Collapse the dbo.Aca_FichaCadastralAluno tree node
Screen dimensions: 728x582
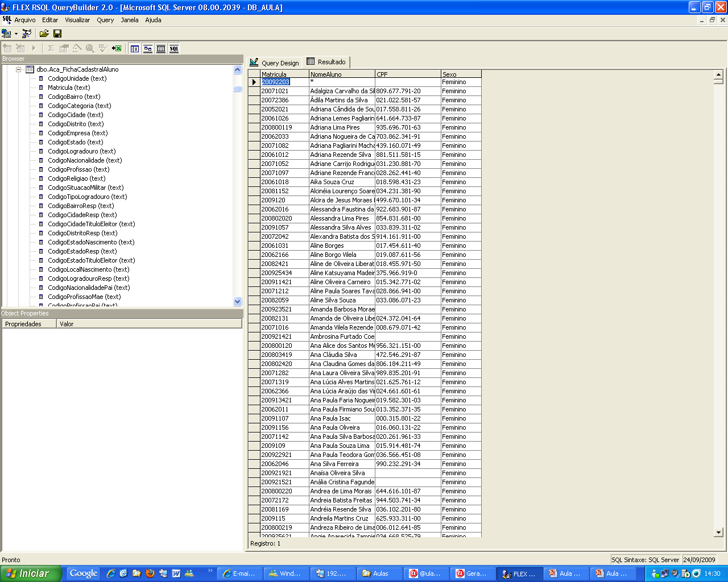tap(18, 69)
